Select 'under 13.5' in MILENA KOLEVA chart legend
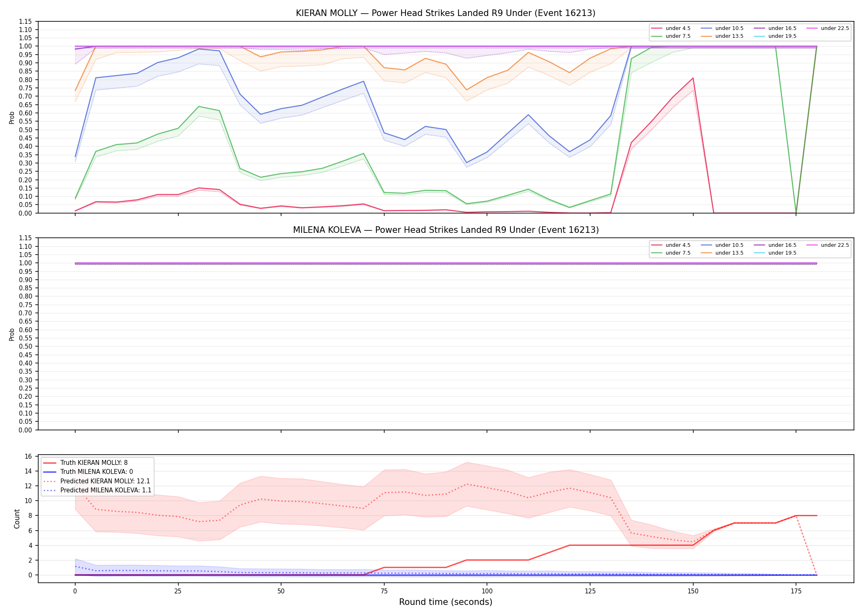Viewport: 863px width, 616px height. pyautogui.click(x=722, y=253)
